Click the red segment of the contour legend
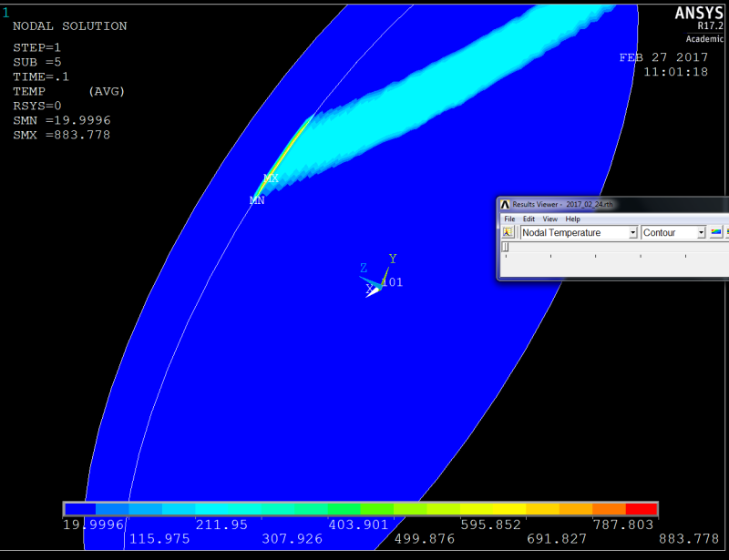 642,509
